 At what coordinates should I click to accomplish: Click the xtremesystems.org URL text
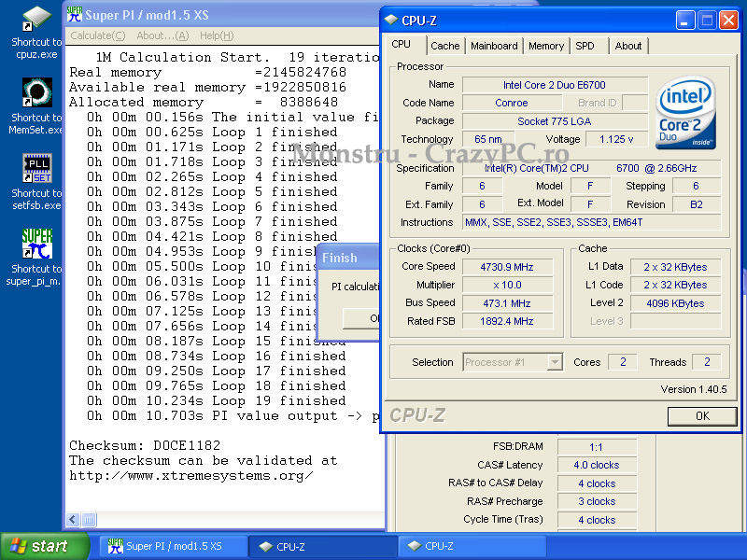pos(191,476)
